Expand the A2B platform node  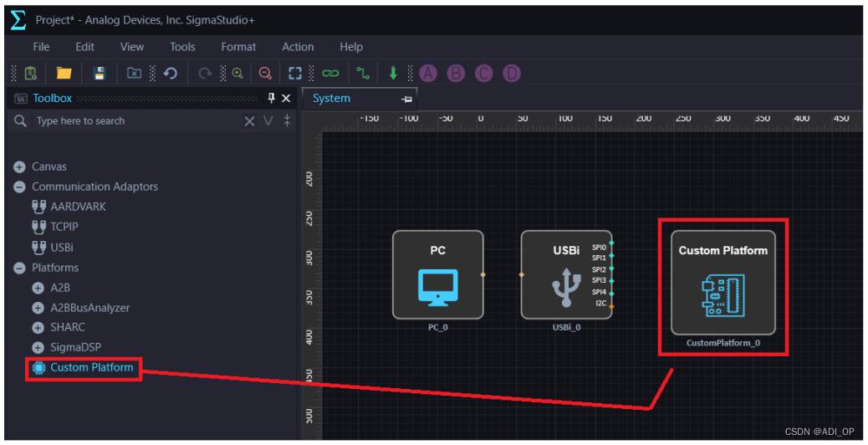pyautogui.click(x=38, y=288)
